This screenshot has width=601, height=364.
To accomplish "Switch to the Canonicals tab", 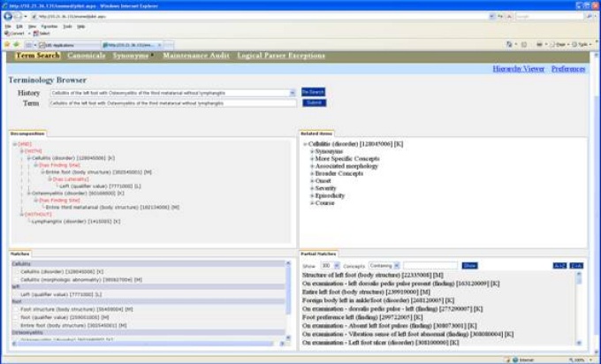I will pos(87,57).
